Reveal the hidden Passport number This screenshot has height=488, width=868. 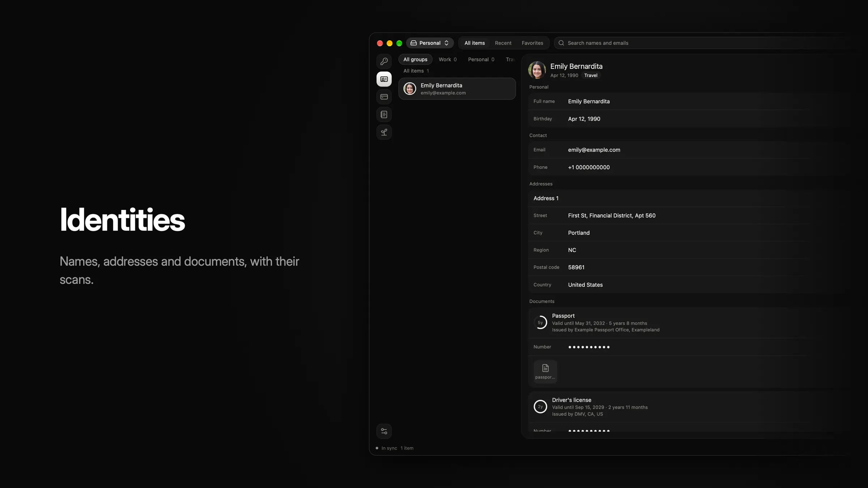point(589,347)
